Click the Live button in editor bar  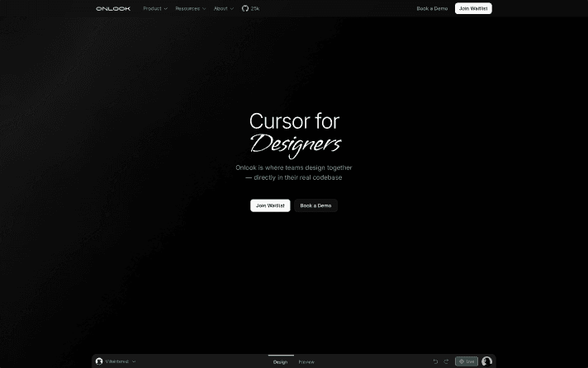tap(467, 361)
